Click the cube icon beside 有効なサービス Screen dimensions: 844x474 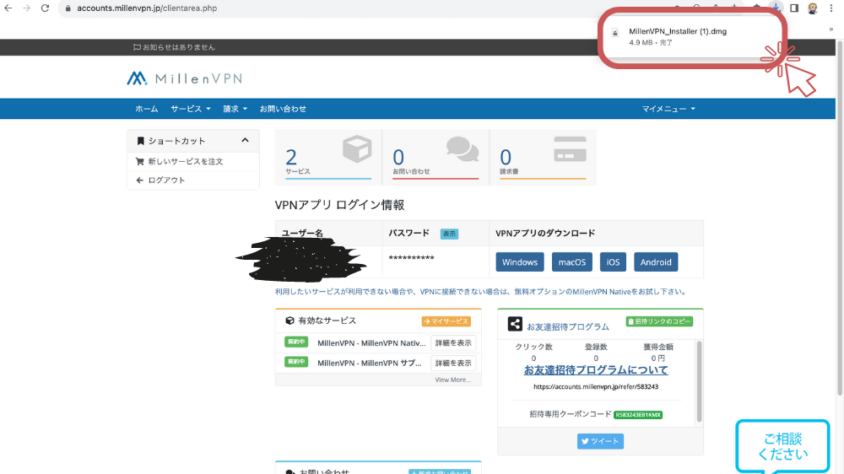[290, 321]
